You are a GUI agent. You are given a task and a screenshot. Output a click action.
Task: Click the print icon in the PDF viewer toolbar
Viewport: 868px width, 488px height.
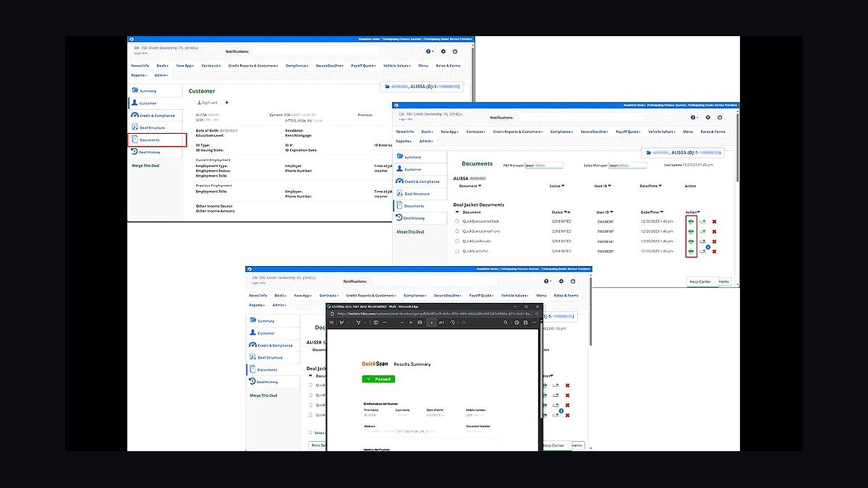tap(516, 322)
